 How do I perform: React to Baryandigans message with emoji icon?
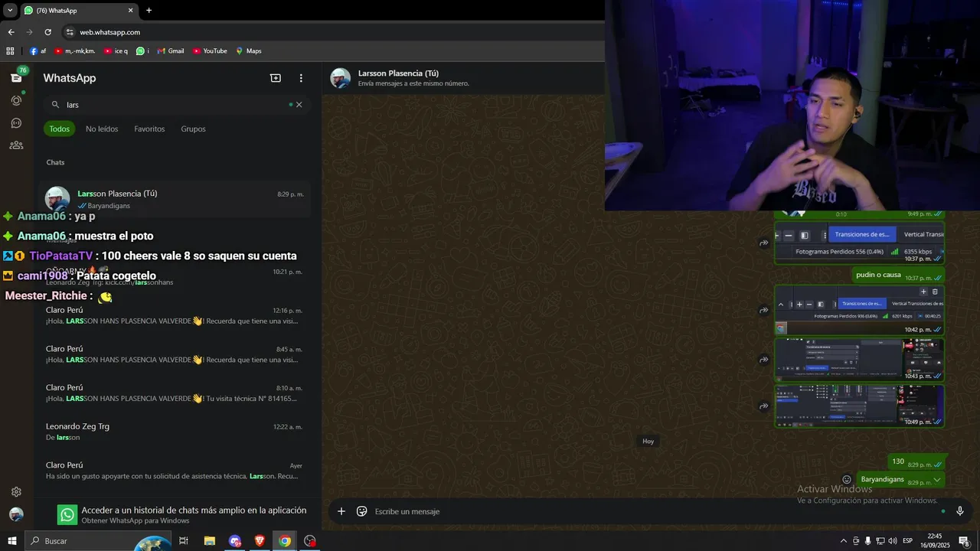pos(847,480)
